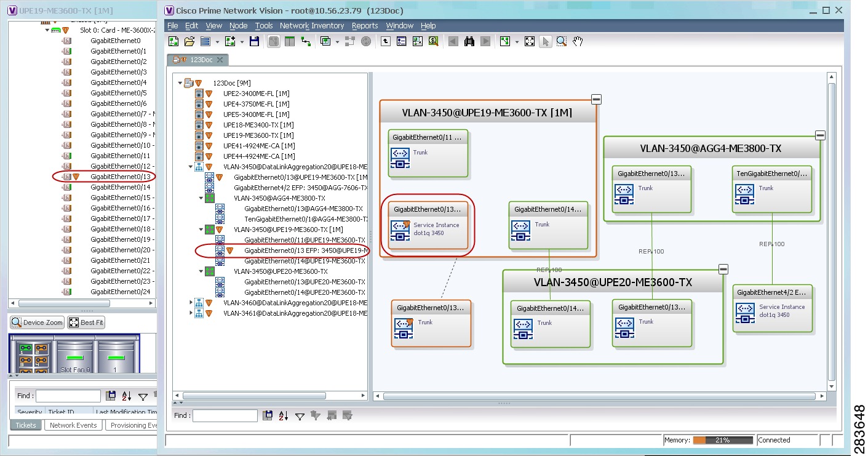Open a map with the folder icon
The height and width of the screenshot is (456, 868).
coord(189,41)
